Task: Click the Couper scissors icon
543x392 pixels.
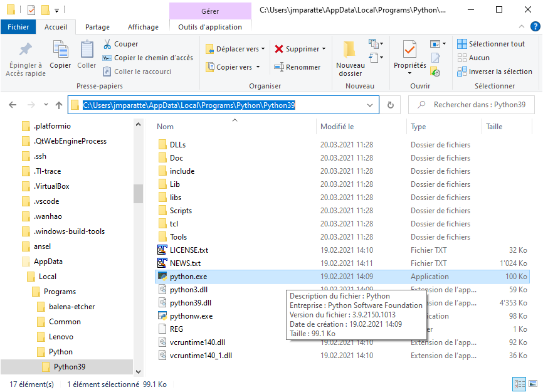Action: [x=107, y=44]
